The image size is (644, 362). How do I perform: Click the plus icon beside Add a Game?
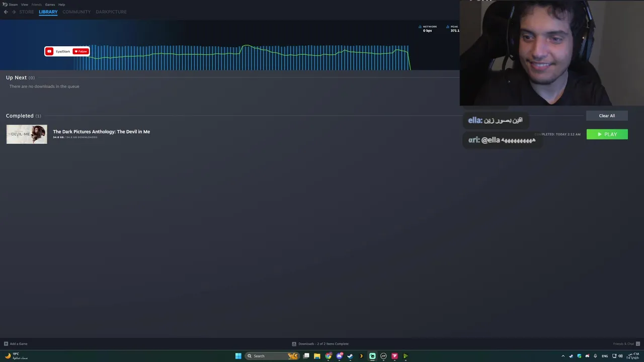click(x=6, y=344)
